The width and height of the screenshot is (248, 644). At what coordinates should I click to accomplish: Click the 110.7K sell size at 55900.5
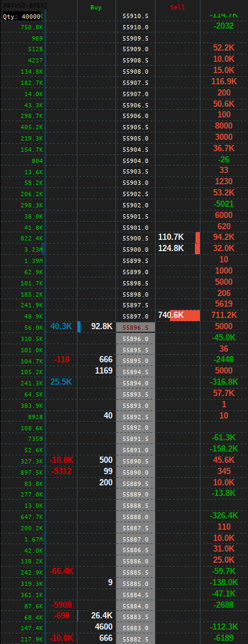click(x=171, y=237)
